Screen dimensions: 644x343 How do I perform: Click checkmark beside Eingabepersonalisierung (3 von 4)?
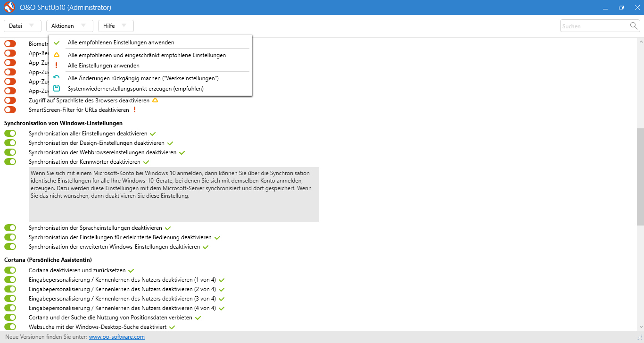point(222,299)
